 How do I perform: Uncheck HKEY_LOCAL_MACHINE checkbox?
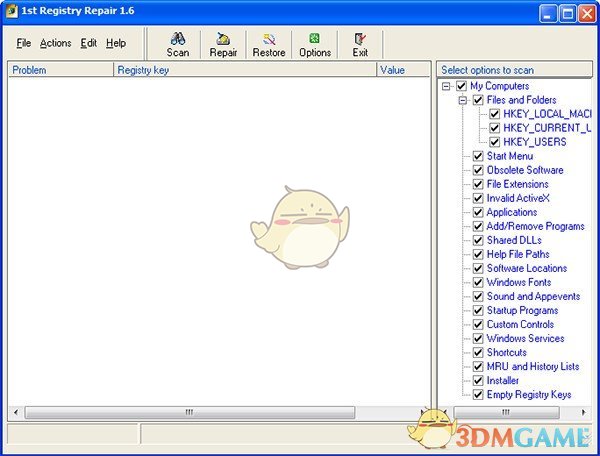coord(494,114)
